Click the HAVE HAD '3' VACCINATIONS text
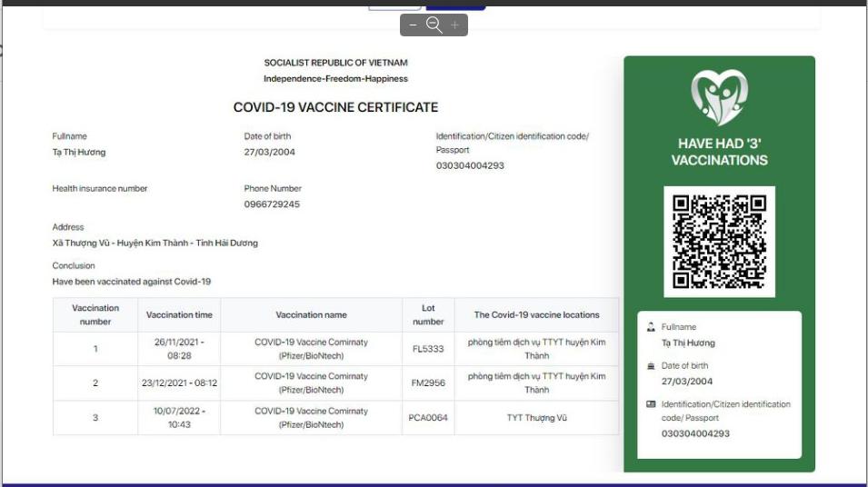 719,152
